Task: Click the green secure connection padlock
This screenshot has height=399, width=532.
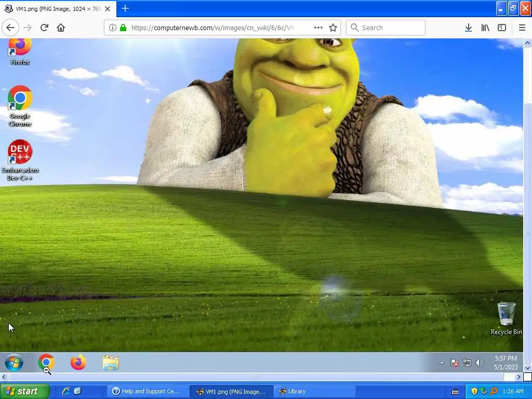Action: point(123,28)
